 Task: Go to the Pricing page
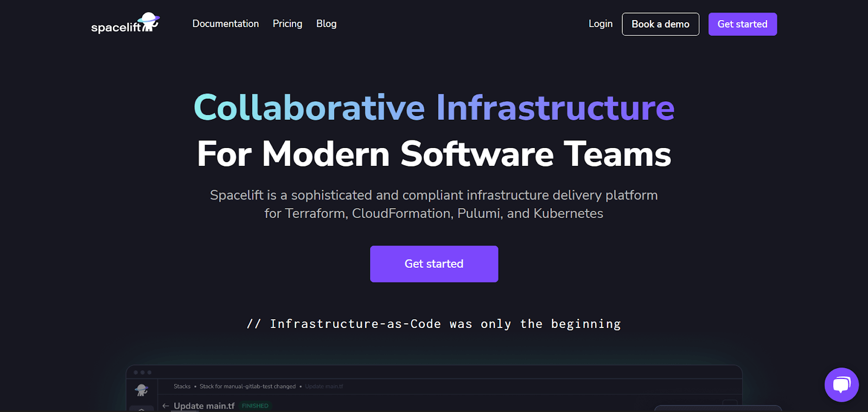tap(287, 24)
